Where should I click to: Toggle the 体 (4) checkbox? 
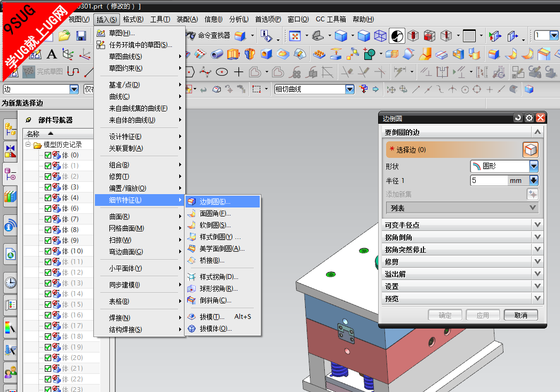click(48, 198)
